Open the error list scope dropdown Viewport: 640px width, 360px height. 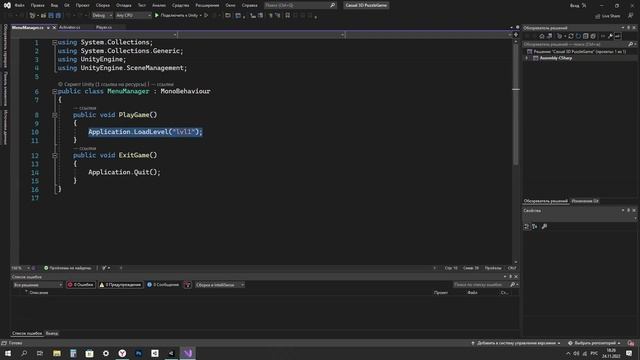click(37, 285)
